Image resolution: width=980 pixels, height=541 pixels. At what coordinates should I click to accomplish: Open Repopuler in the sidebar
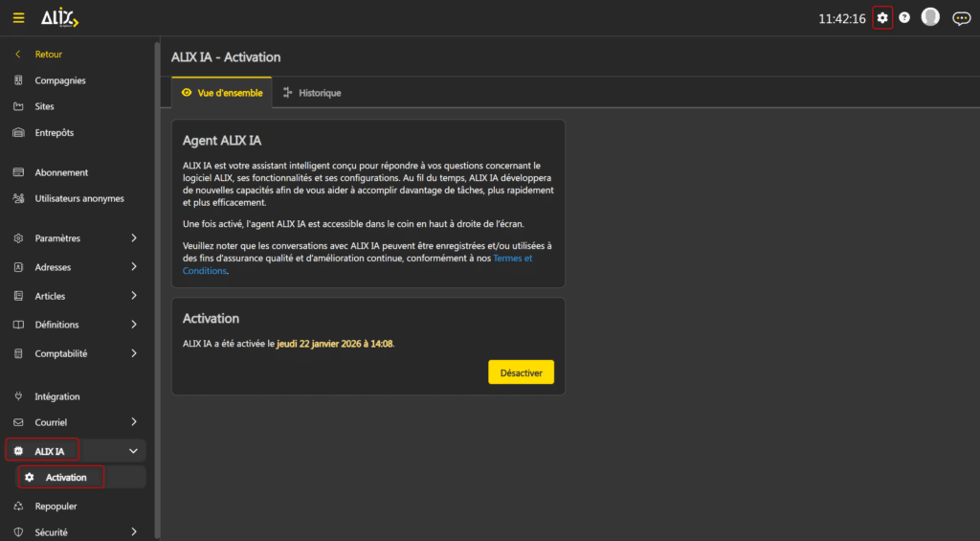click(x=56, y=506)
